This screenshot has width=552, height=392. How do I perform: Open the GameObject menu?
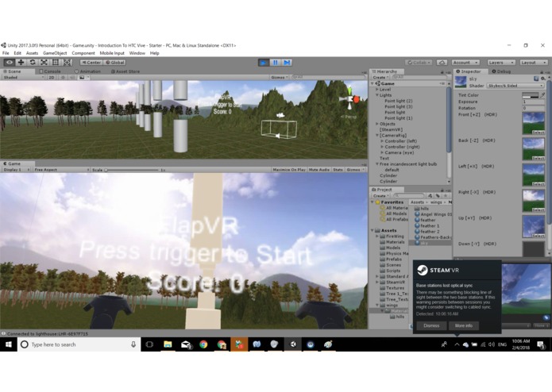point(55,53)
